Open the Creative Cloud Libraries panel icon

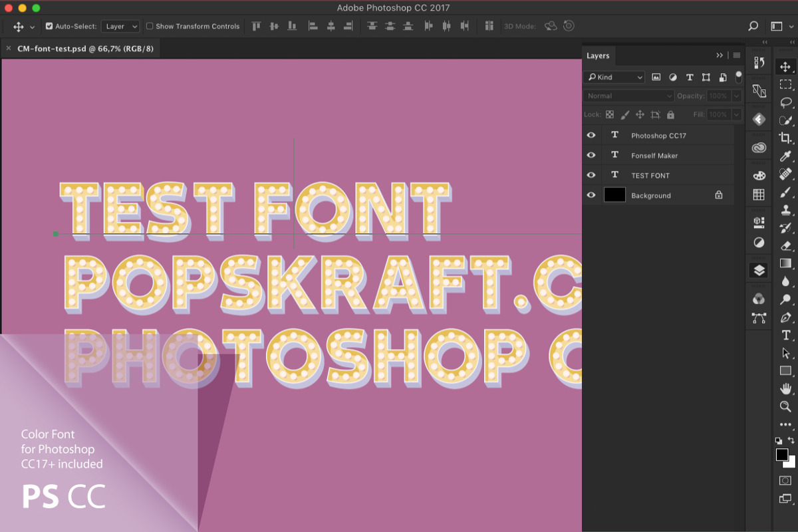(759, 148)
